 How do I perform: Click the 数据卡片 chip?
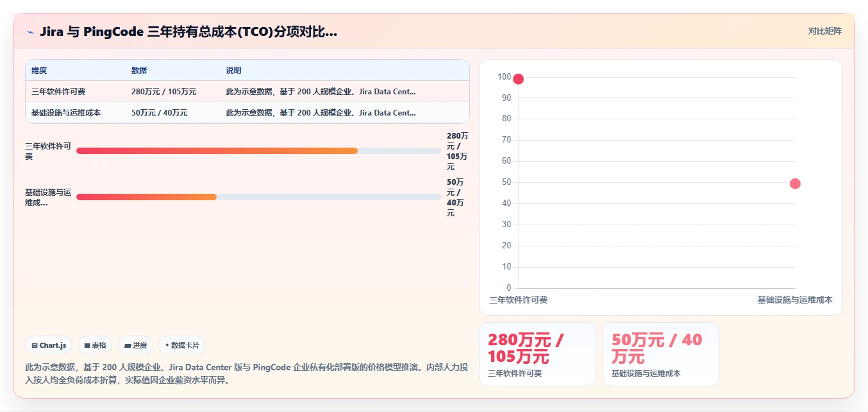(182, 345)
